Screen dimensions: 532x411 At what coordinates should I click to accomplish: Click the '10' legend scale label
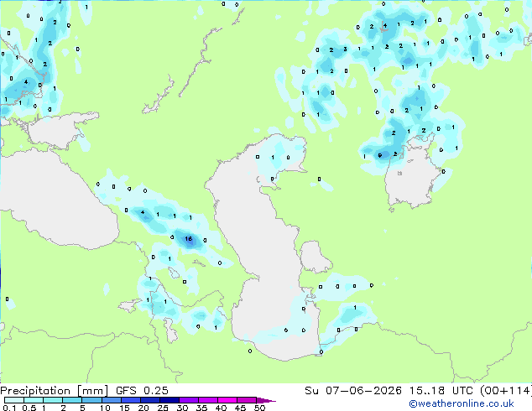(105, 408)
